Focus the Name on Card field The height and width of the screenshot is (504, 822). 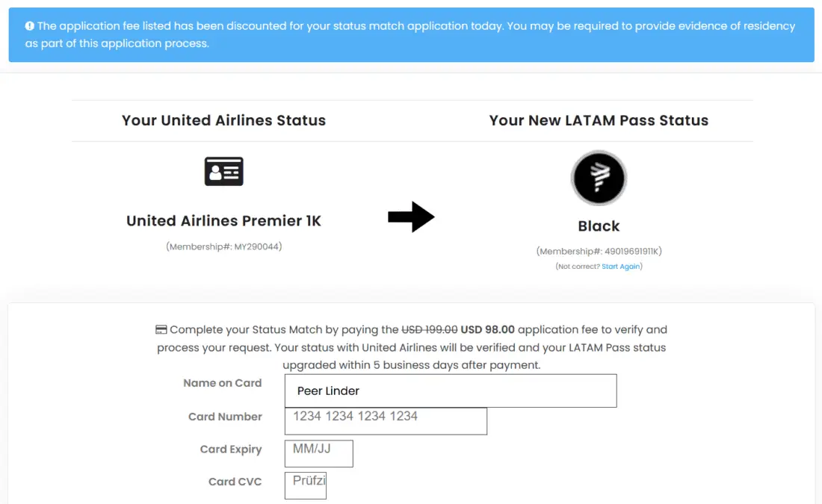point(451,391)
